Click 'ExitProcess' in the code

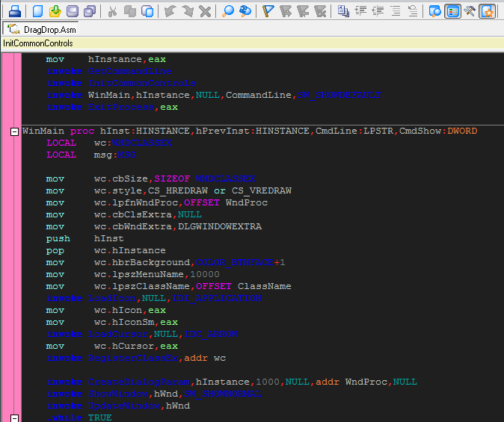121,107
